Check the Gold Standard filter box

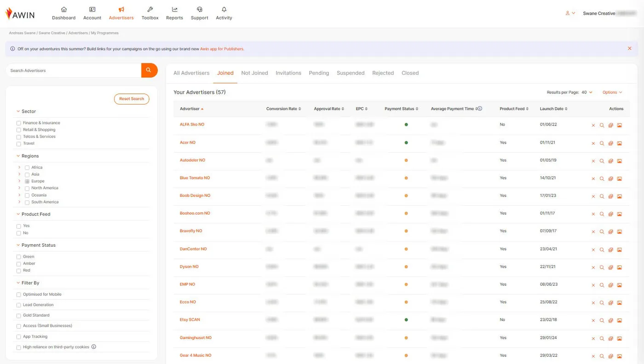(18, 316)
